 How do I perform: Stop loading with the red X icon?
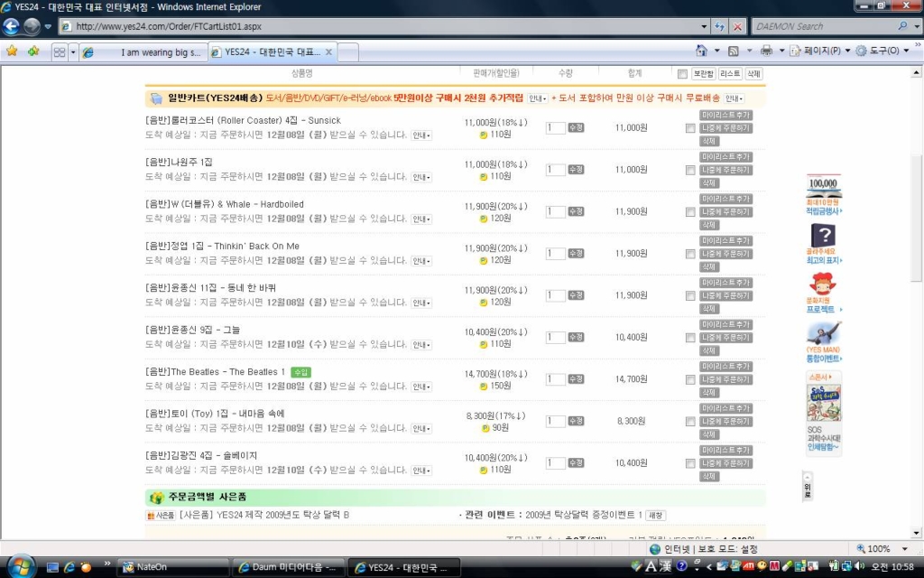[x=737, y=26]
